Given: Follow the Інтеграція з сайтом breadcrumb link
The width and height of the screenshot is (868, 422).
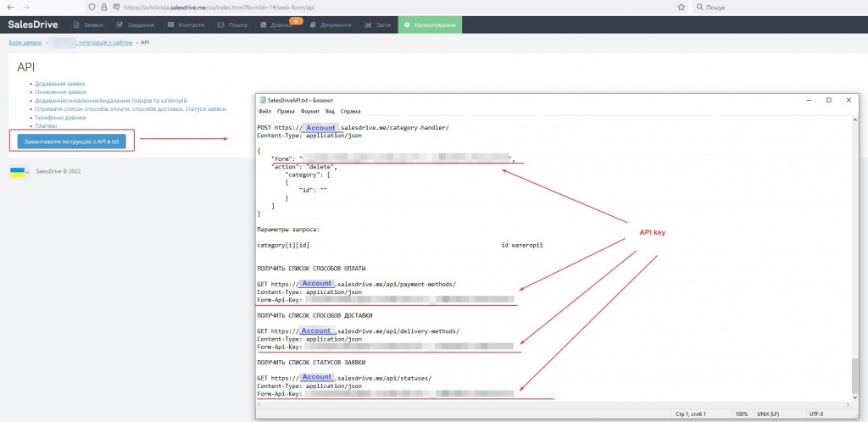Looking at the screenshot, I should click(x=105, y=42).
